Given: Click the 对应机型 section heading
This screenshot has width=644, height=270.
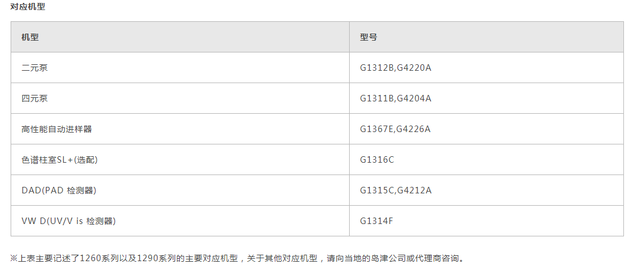Looking at the screenshot, I should coord(28,8).
